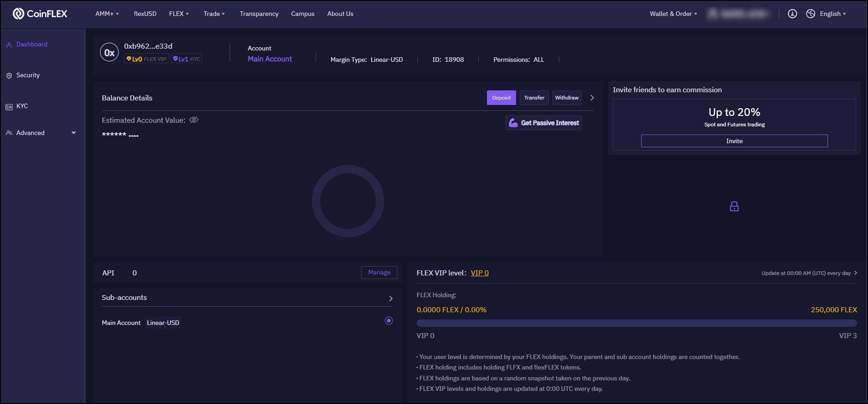Click Get Passive Interest button
The height and width of the screenshot is (404, 868).
tap(544, 123)
